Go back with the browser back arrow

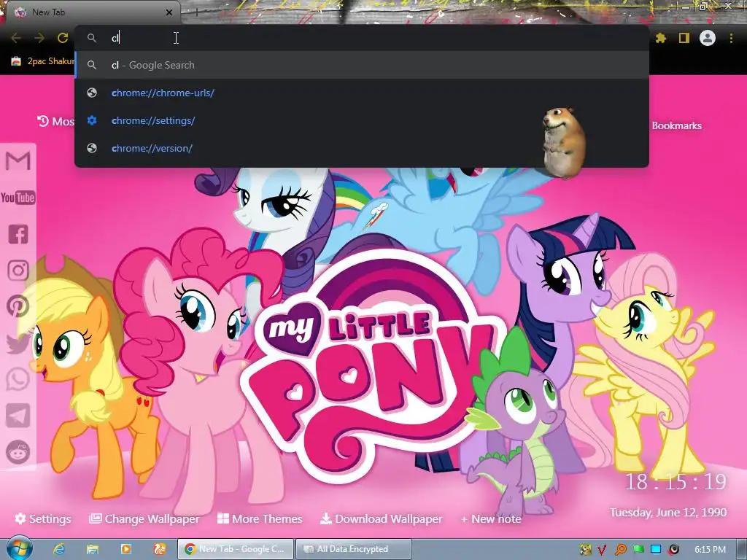click(x=16, y=38)
